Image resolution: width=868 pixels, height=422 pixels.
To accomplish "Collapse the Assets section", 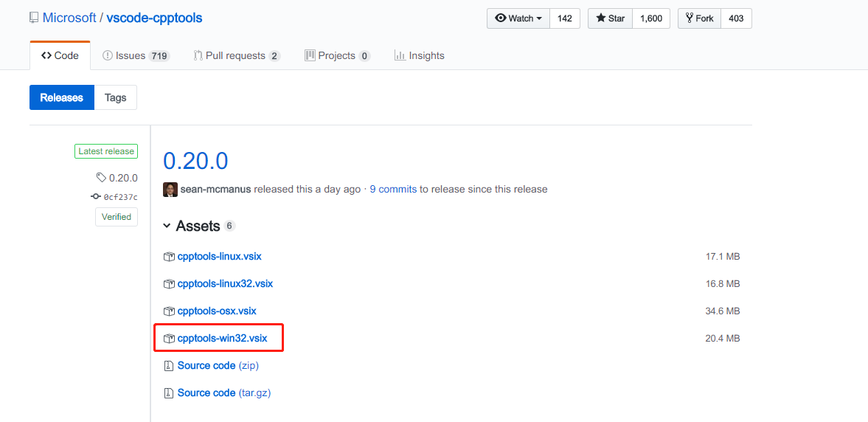I will click(x=167, y=226).
